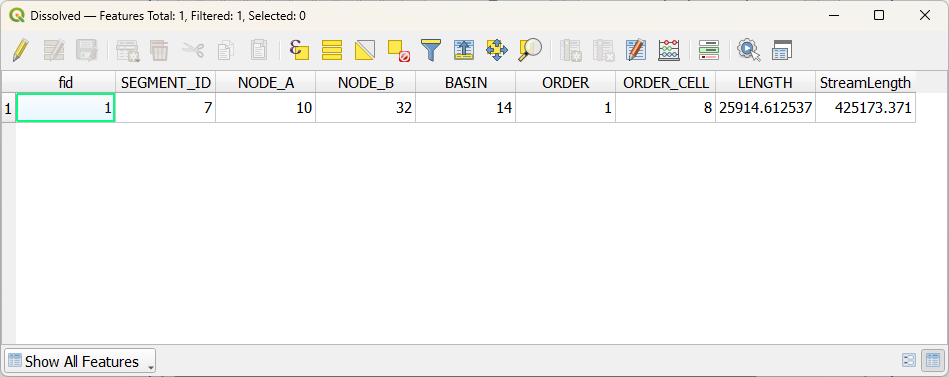949x377 pixels.
Task: Open select features by expression tool
Action: [299, 50]
